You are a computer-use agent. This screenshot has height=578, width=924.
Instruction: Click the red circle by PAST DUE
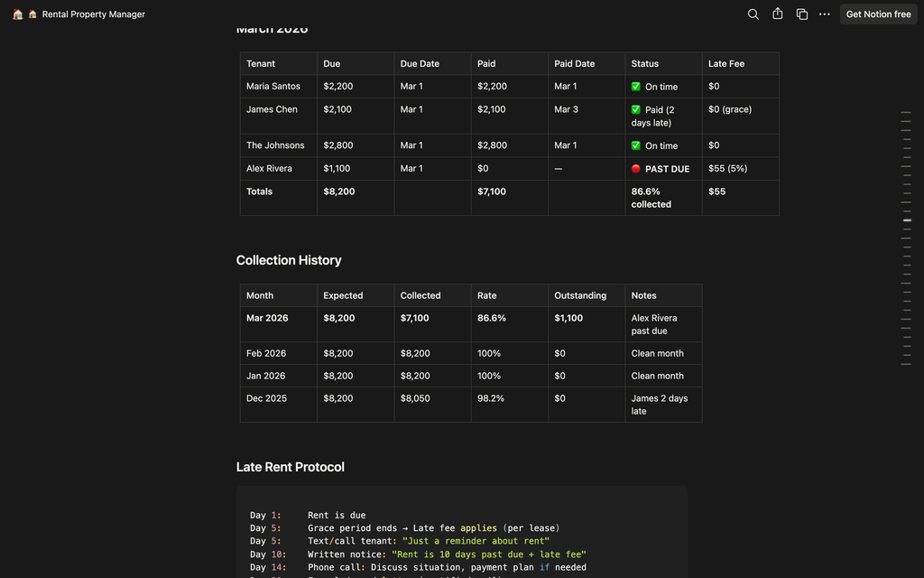(x=635, y=168)
